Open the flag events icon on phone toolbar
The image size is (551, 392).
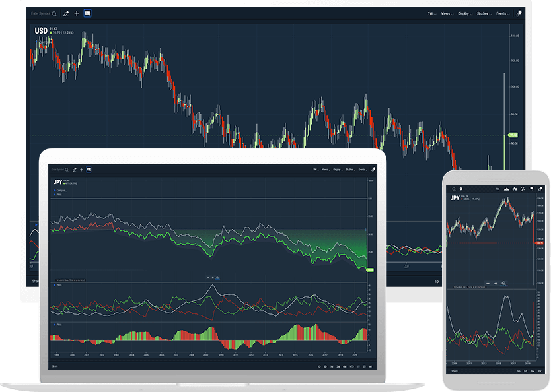[x=531, y=189]
